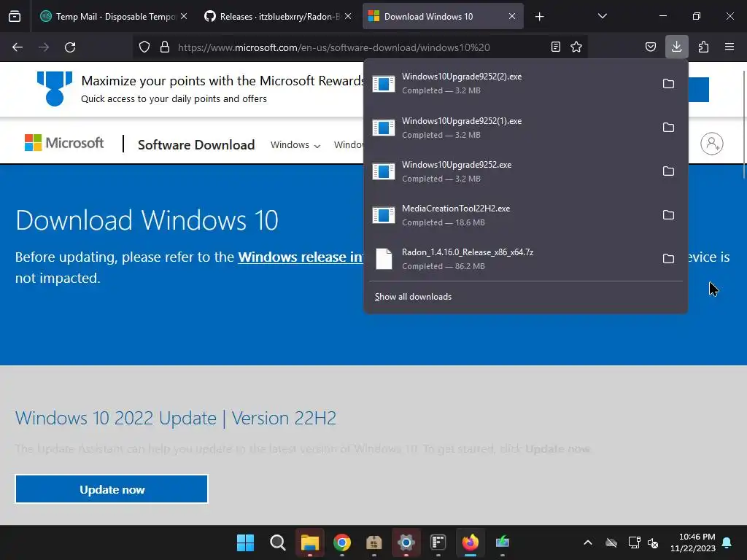The height and width of the screenshot is (560, 747).
Task: Open the Firefox View icon
Action: point(15,16)
